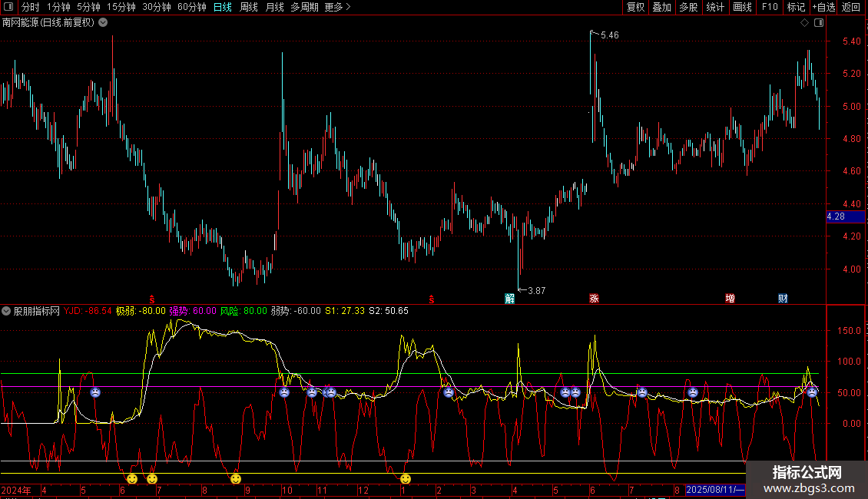Click the yellow smiley just before the 7 axis label

click(151, 478)
